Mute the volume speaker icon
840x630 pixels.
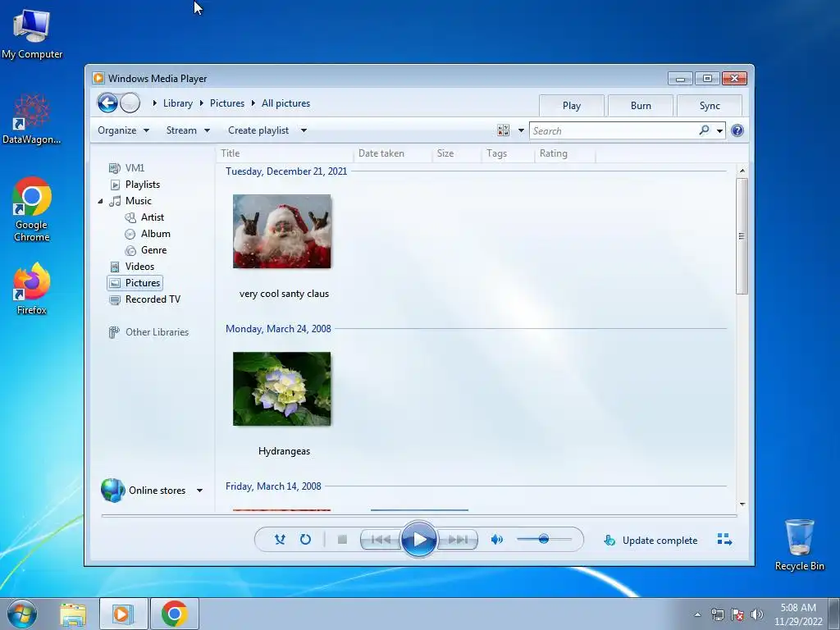coord(496,540)
